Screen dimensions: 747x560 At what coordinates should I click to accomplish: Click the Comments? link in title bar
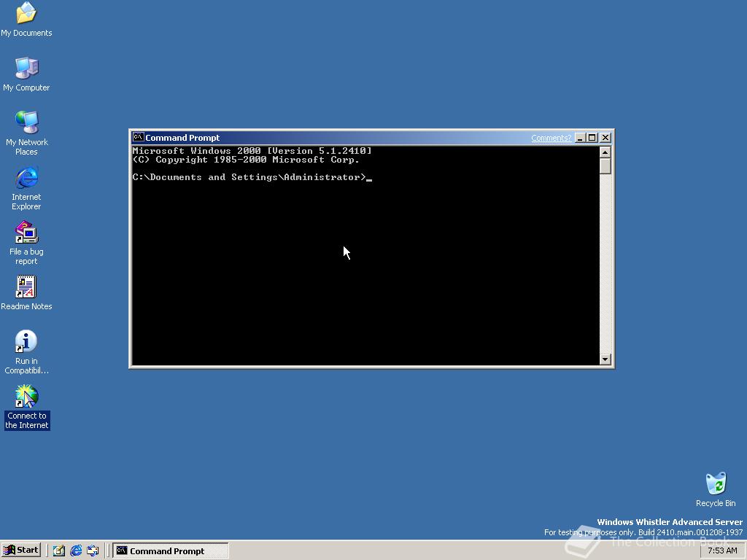(x=551, y=138)
